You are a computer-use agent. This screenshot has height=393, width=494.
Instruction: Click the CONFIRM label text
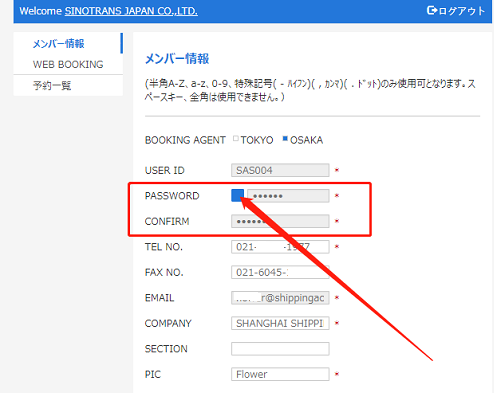167,221
